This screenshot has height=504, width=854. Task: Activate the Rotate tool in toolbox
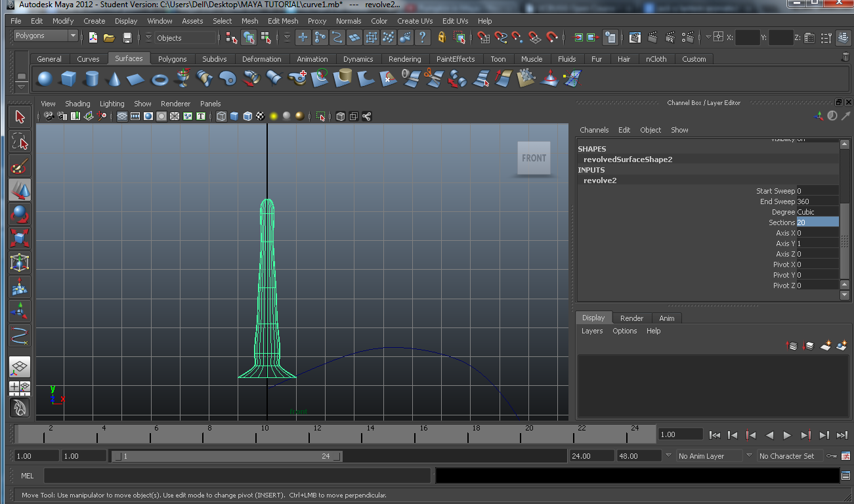tap(20, 214)
